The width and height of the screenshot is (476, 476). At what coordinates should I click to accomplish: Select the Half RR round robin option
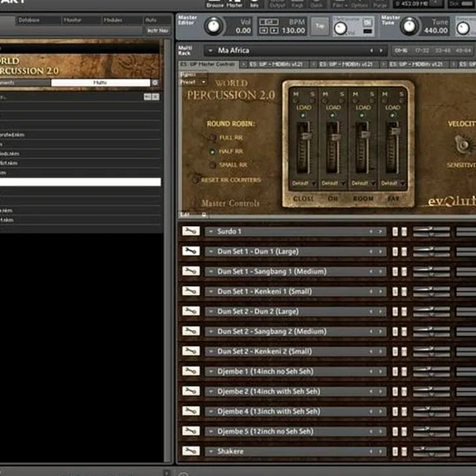point(212,151)
